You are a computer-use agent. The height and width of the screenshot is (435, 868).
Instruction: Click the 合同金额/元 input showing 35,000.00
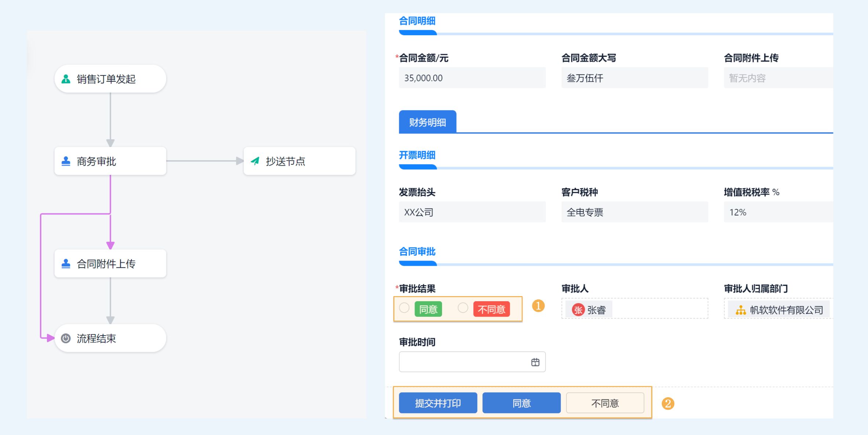point(472,78)
